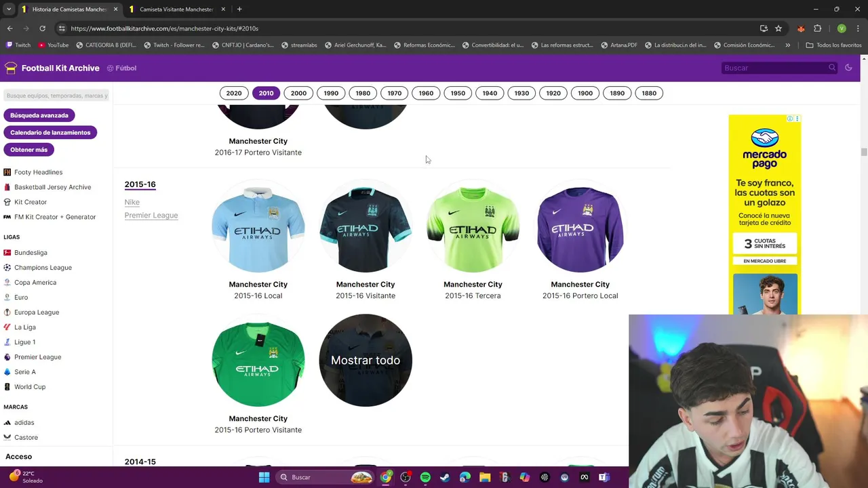The width and height of the screenshot is (868, 488).
Task: Open the 2015-16 Local sky blue kit
Action: click(258, 226)
